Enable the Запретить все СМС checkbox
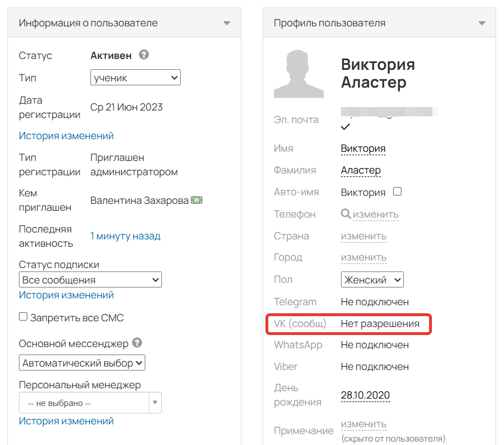The height and width of the screenshot is (445, 504). coord(23,317)
